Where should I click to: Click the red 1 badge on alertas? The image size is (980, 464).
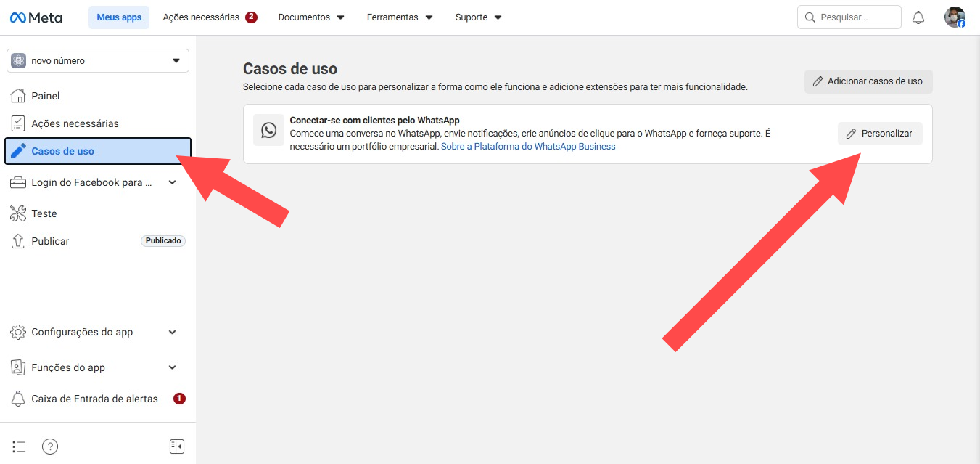coord(179,399)
